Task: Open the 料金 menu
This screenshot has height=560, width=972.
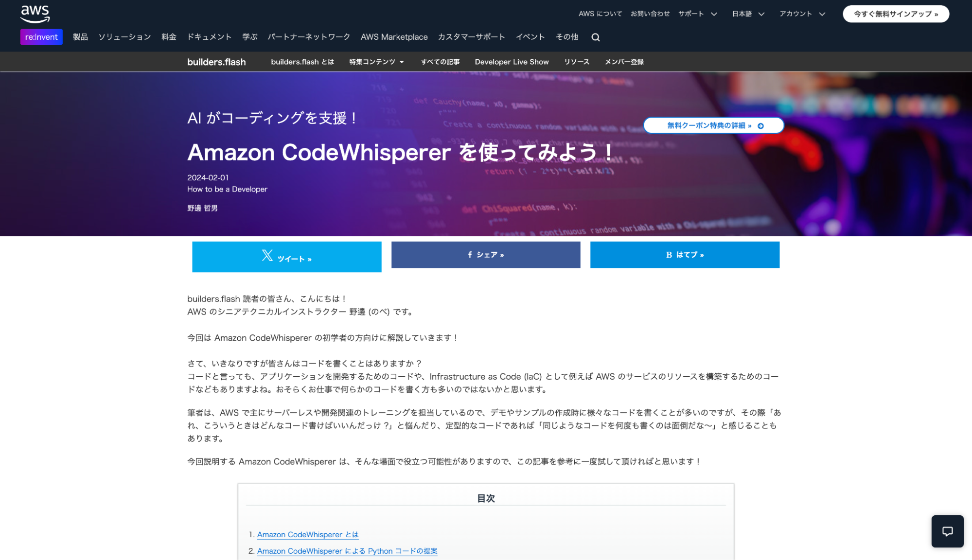Action: click(169, 37)
